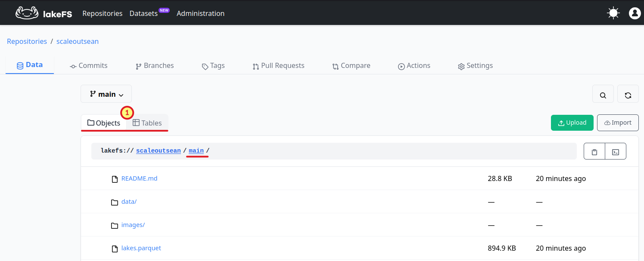This screenshot has width=644, height=261.
Task: Open the Actions tab
Action: (x=414, y=65)
